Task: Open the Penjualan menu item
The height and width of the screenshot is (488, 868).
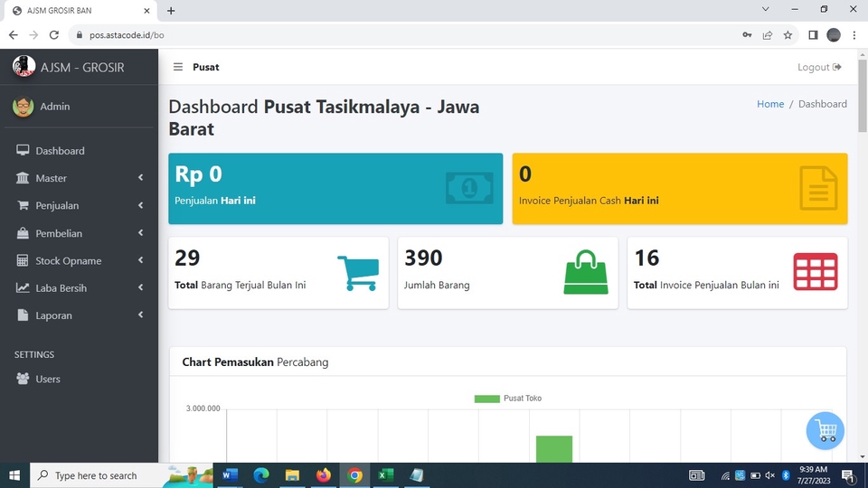Action: [79, 205]
